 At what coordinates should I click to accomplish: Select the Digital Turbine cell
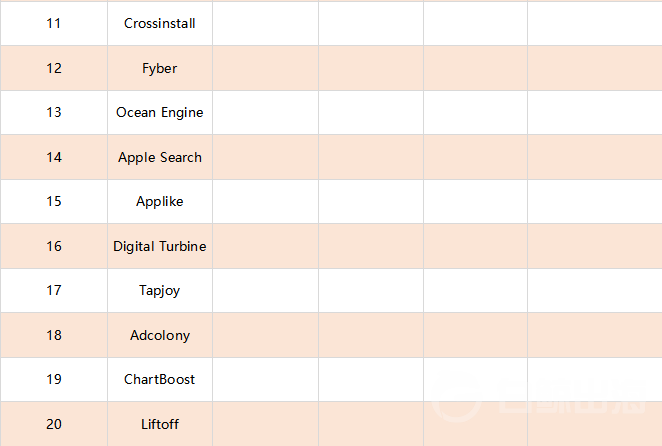point(160,246)
